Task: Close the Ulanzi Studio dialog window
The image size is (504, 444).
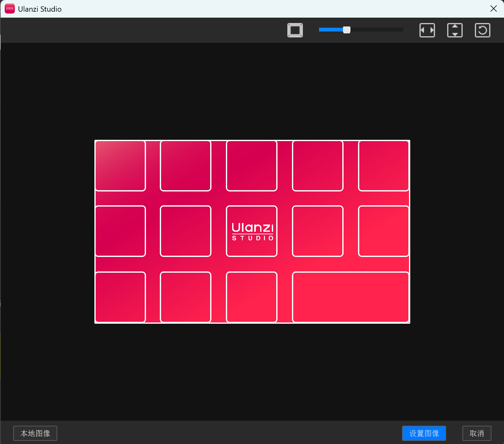Action: pos(493,9)
